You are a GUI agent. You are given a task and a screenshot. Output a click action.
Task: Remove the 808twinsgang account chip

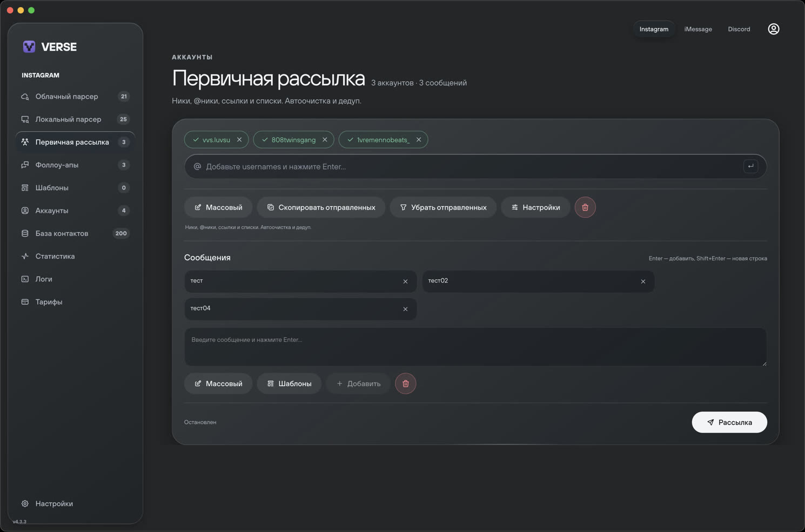pyautogui.click(x=325, y=140)
